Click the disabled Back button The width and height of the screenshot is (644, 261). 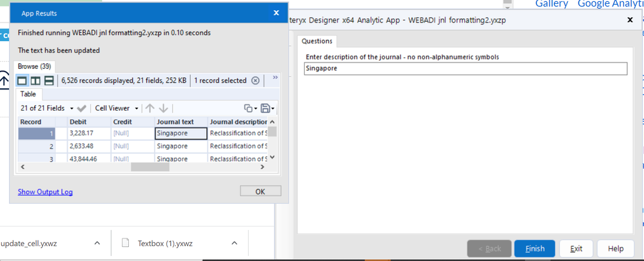pos(489,248)
